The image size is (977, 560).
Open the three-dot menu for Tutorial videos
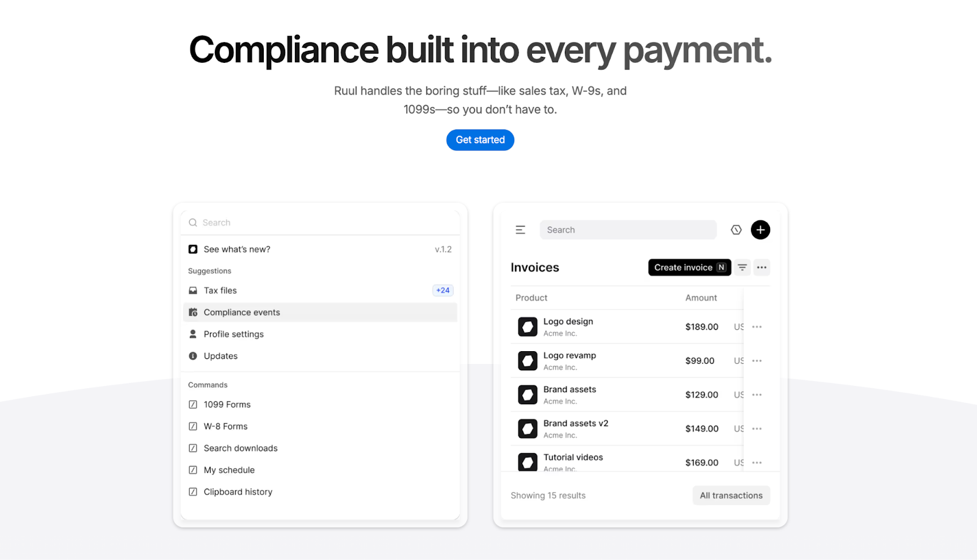tap(757, 462)
